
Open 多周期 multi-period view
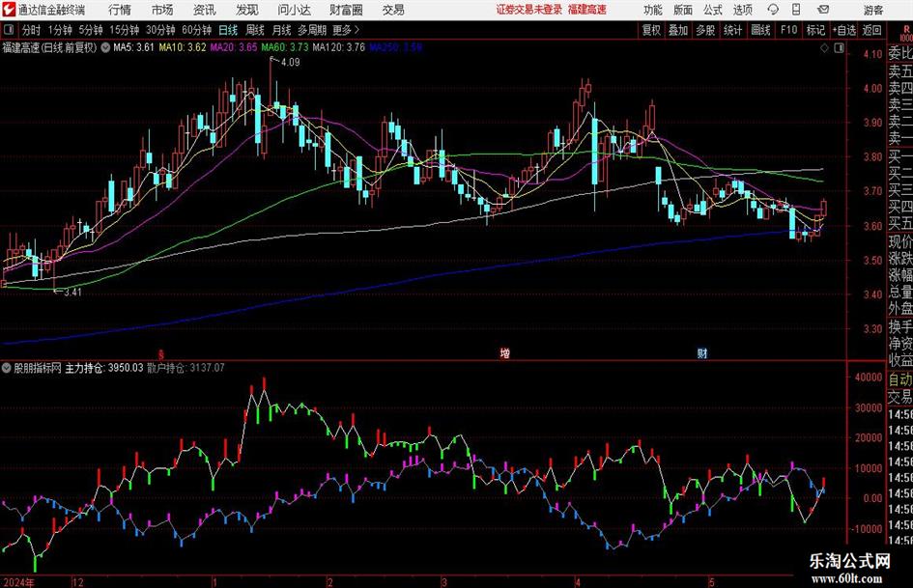tap(312, 30)
